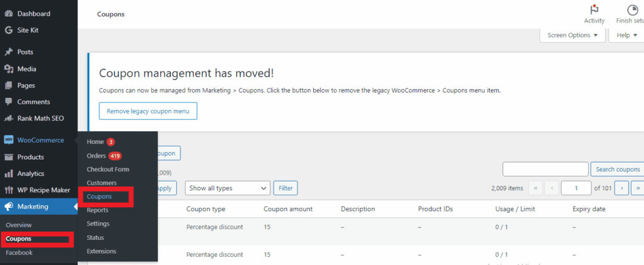Open Marketing Overview submenu item

[x=18, y=225]
